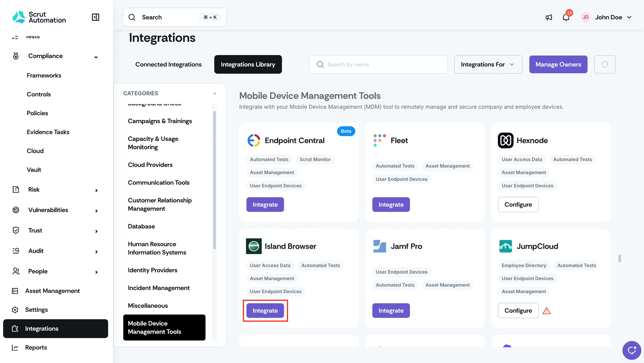
Task: Click the Endpoint Central logo icon
Action: [x=254, y=140]
